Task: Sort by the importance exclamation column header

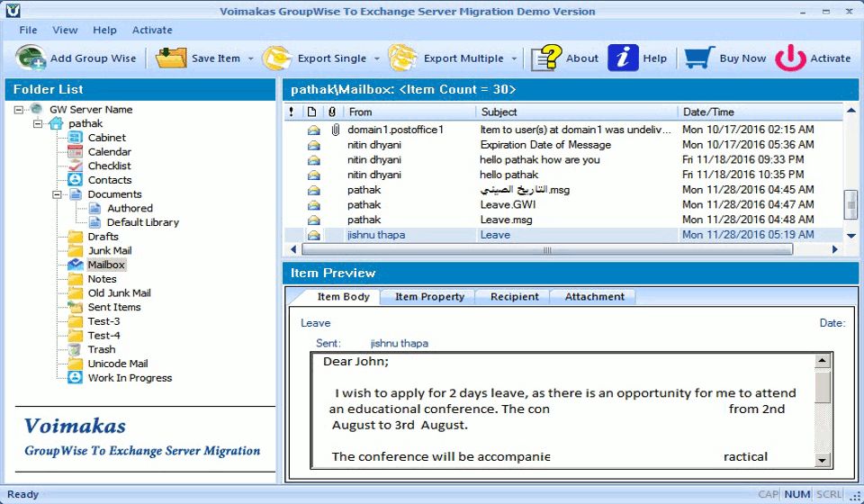Action: pos(291,112)
